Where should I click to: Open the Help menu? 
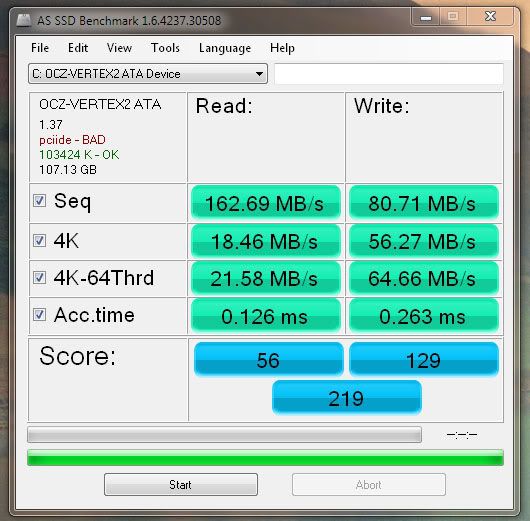282,48
